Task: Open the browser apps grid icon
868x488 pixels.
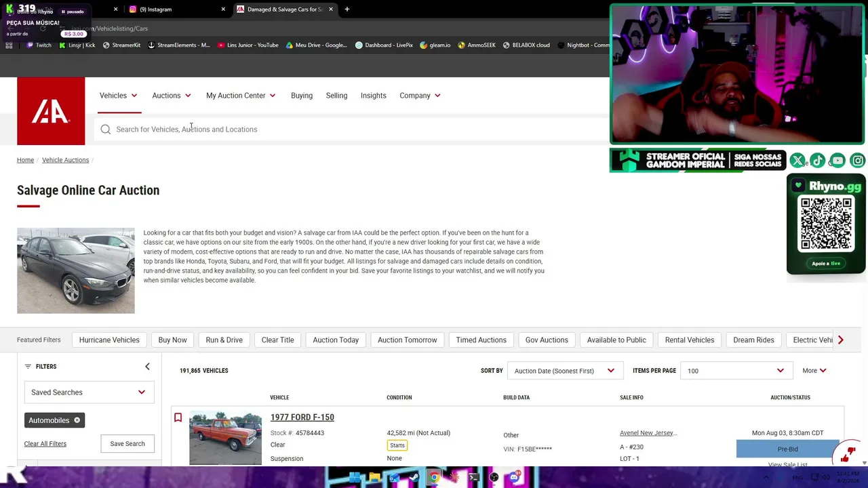Action: coord(9,45)
